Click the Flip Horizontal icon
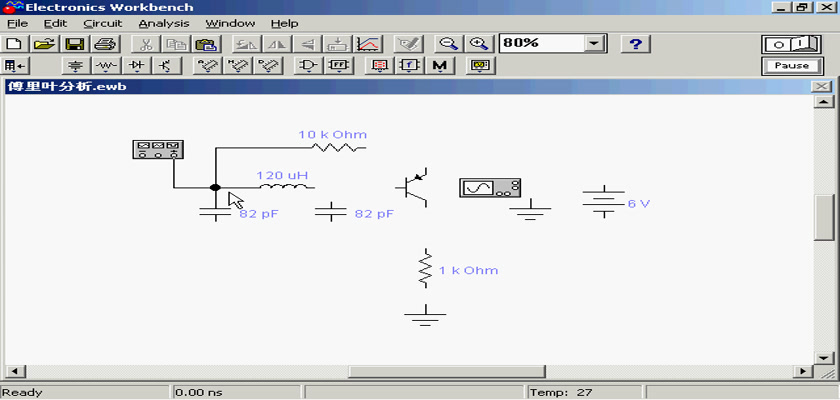Image resolution: width=840 pixels, height=400 pixels. pyautogui.click(x=277, y=44)
